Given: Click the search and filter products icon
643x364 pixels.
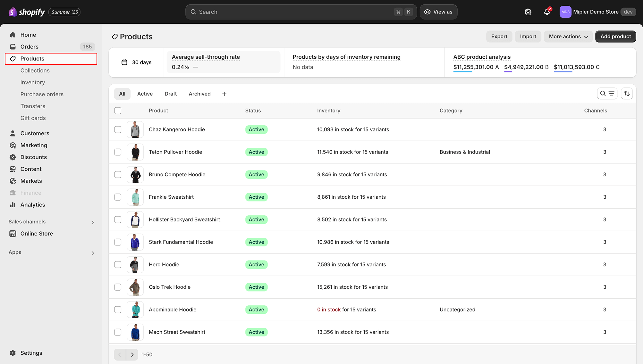Looking at the screenshot, I should pos(607,94).
